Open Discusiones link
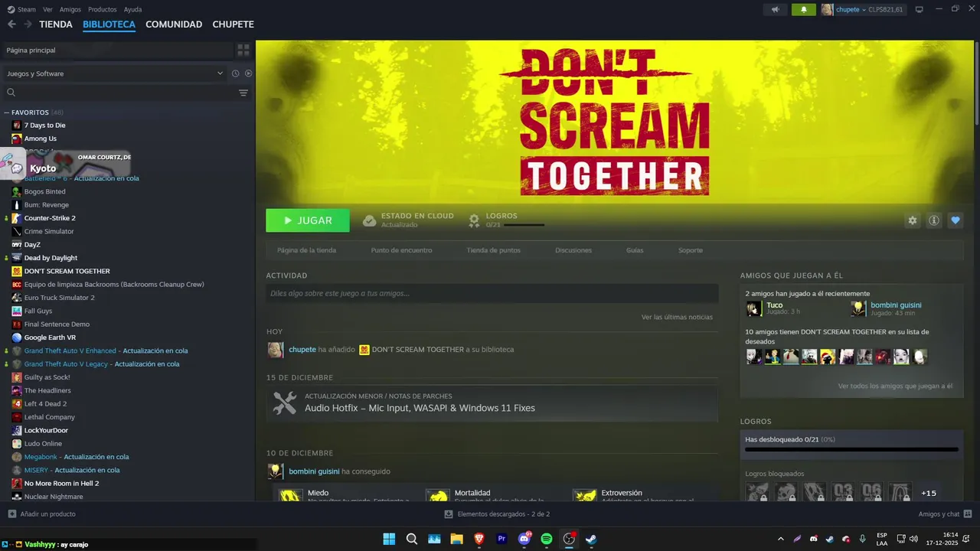This screenshot has height=551, width=980. click(x=573, y=250)
